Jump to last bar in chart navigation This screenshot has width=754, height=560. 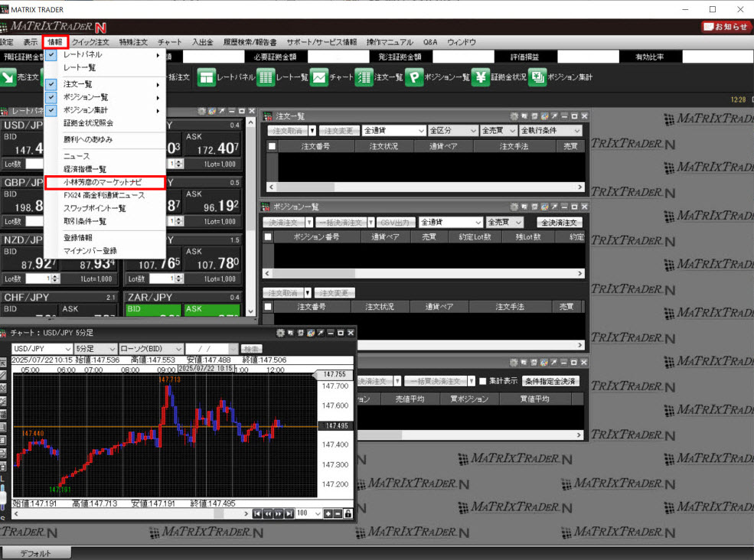tap(289, 514)
